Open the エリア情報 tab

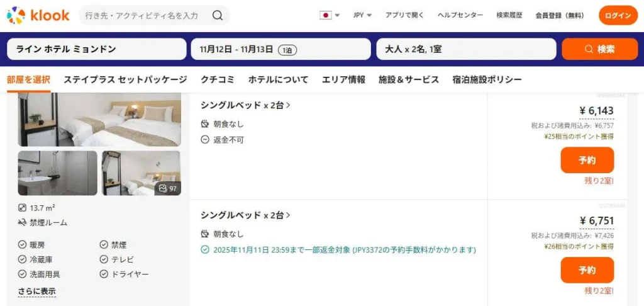coord(343,79)
